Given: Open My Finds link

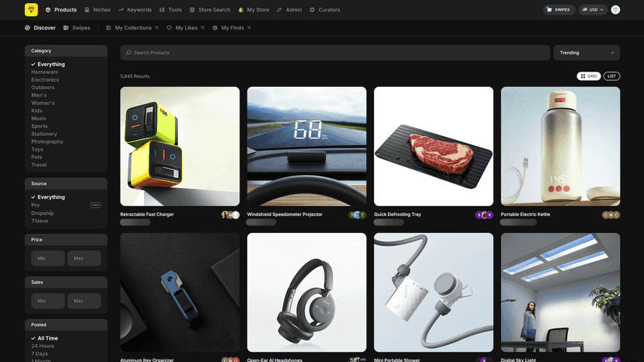Looking at the screenshot, I should (232, 28).
